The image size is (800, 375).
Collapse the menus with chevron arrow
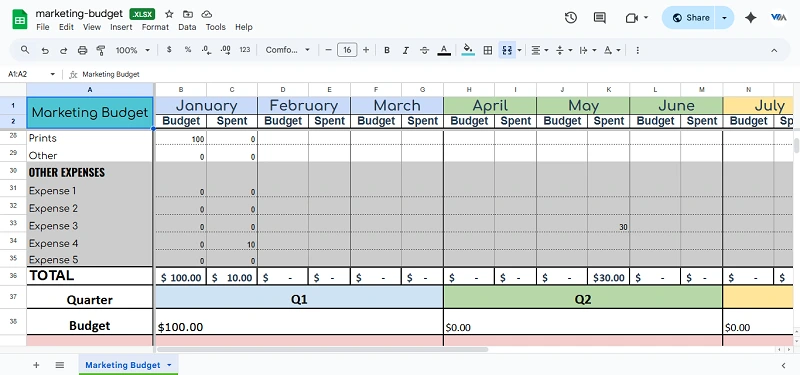coord(774,50)
